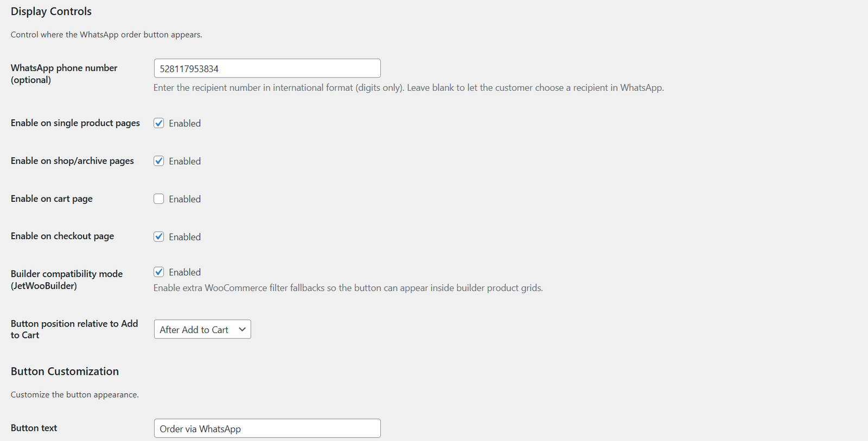The height and width of the screenshot is (441, 868).
Task: Click the 'Enabled' label for shop/archive pages
Action: (184, 162)
